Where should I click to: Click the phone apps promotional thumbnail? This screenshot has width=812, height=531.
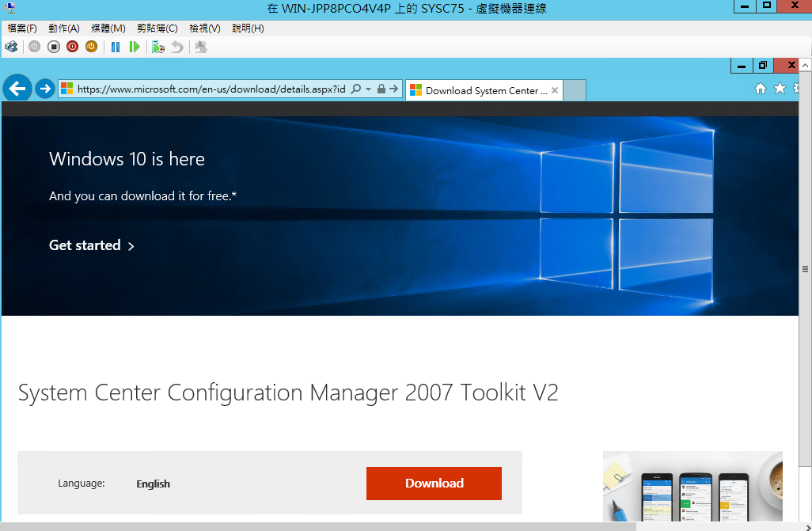[692, 486]
